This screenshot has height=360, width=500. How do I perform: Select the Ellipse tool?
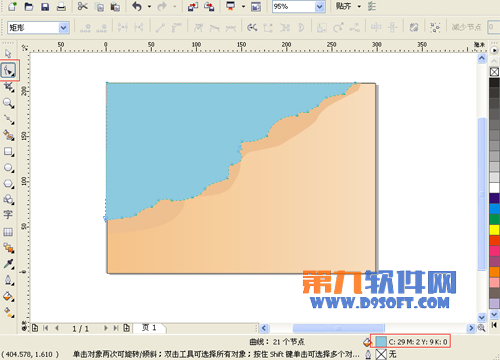coord(8,168)
